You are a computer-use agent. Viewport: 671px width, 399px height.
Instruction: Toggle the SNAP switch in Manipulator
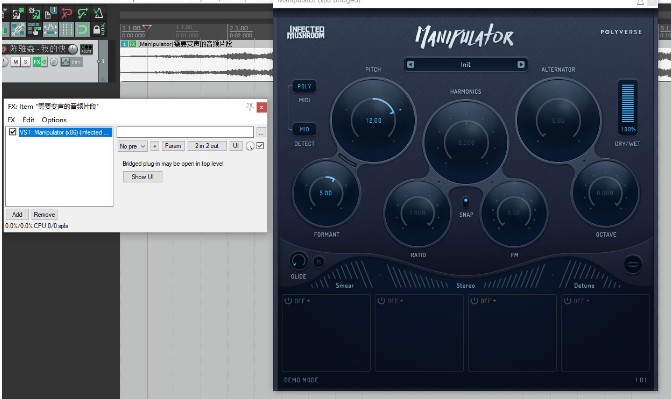(466, 202)
